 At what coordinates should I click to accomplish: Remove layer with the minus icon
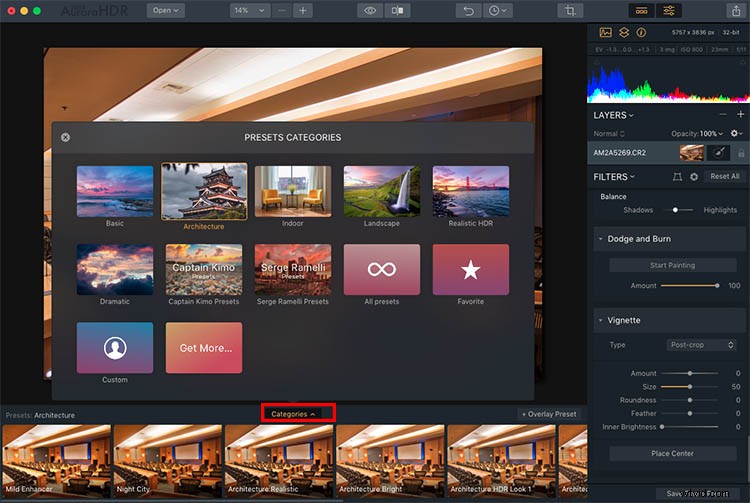(x=723, y=114)
